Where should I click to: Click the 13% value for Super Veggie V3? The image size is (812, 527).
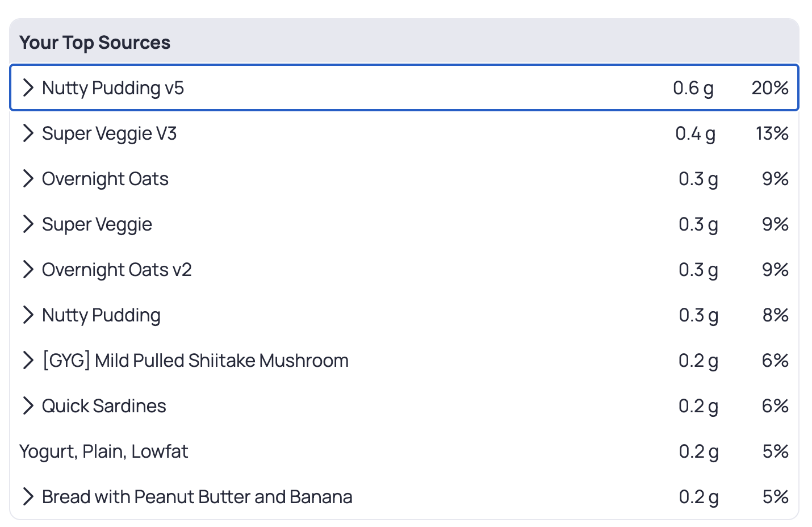point(772,133)
